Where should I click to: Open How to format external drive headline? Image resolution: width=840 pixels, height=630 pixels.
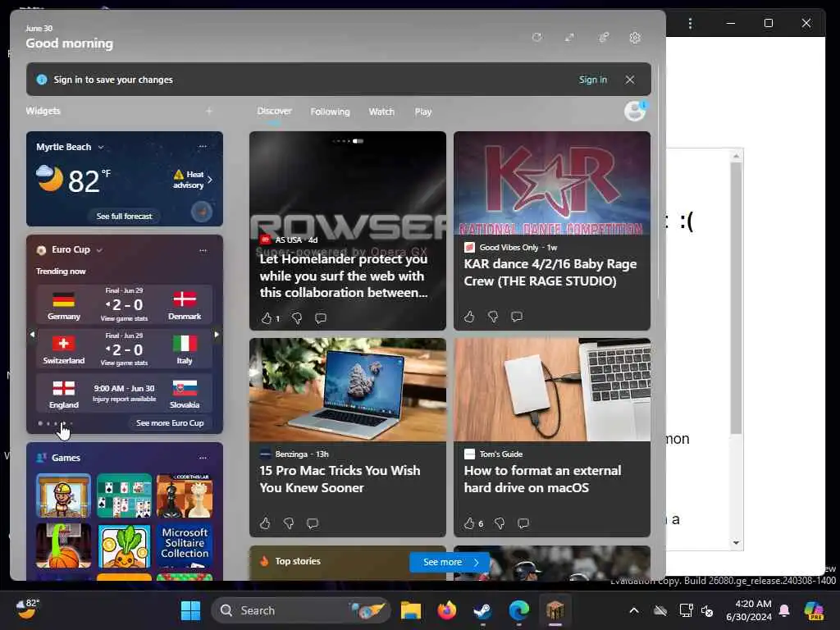[x=542, y=479]
